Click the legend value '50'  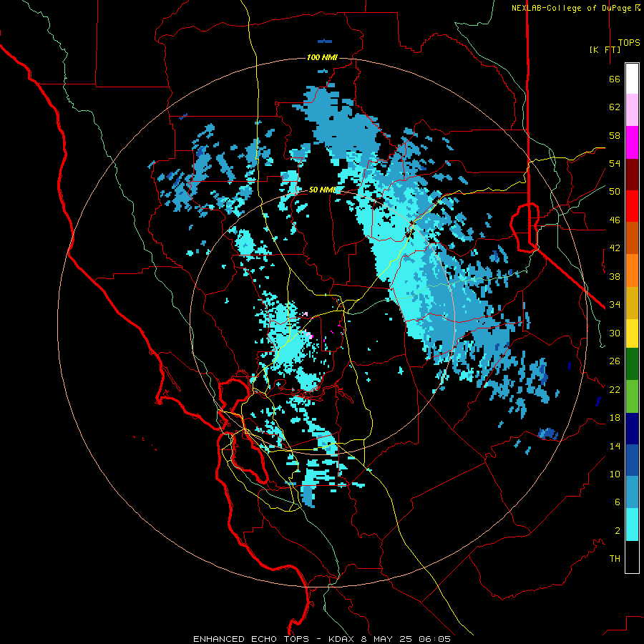pos(615,191)
